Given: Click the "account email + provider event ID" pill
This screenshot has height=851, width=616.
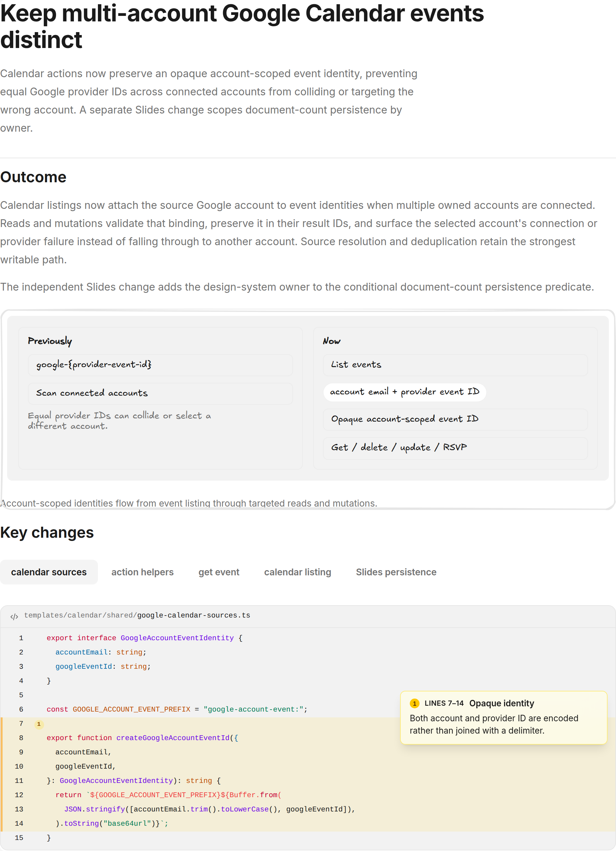Looking at the screenshot, I should pyautogui.click(x=404, y=392).
